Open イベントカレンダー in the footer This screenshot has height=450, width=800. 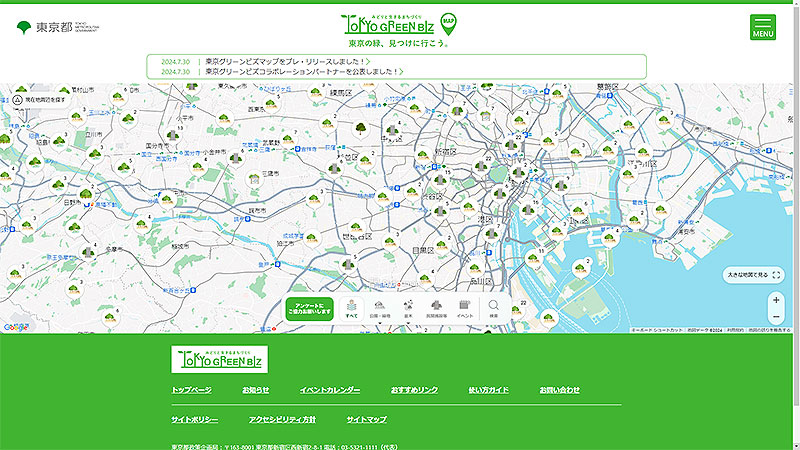329,390
